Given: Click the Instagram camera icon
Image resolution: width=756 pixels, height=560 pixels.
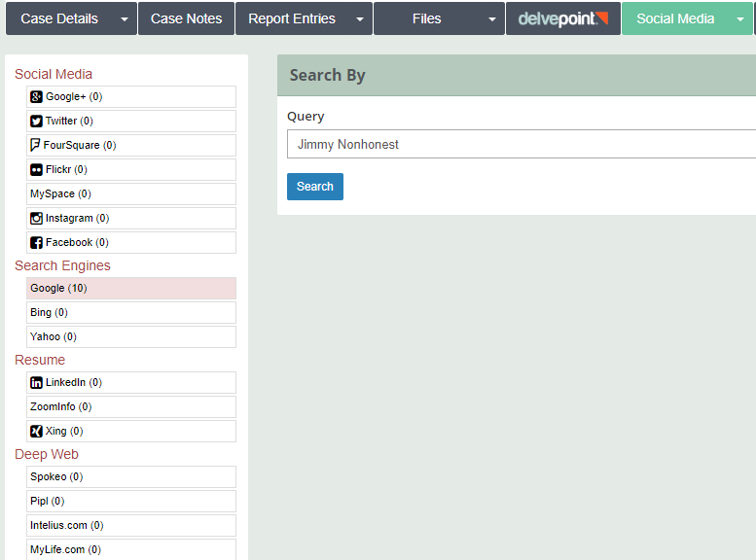Looking at the screenshot, I should [36, 219].
